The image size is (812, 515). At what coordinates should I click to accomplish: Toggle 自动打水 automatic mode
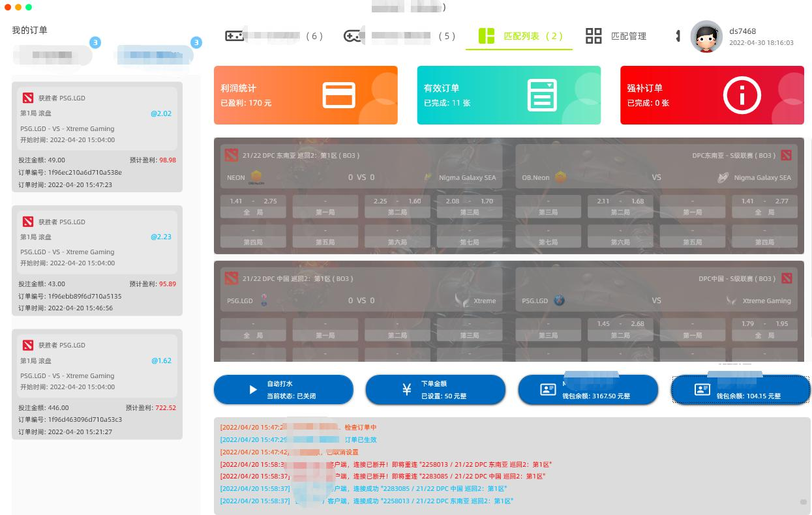284,390
